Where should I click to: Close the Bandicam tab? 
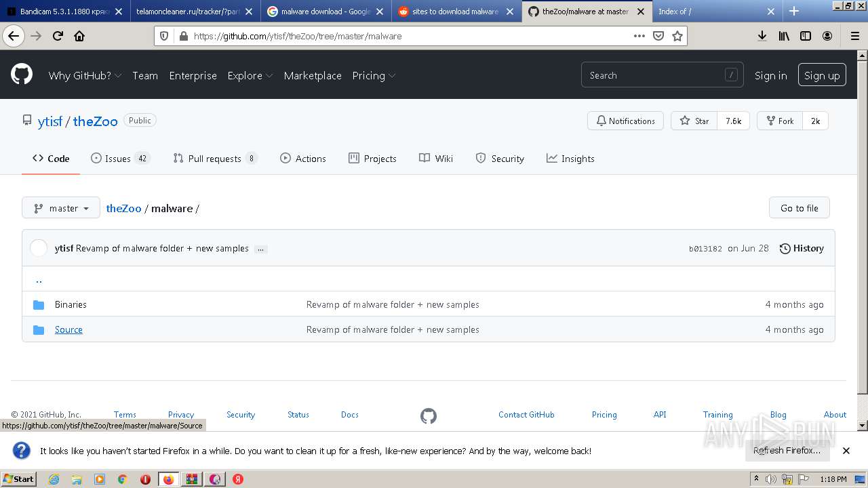pyautogui.click(x=119, y=12)
